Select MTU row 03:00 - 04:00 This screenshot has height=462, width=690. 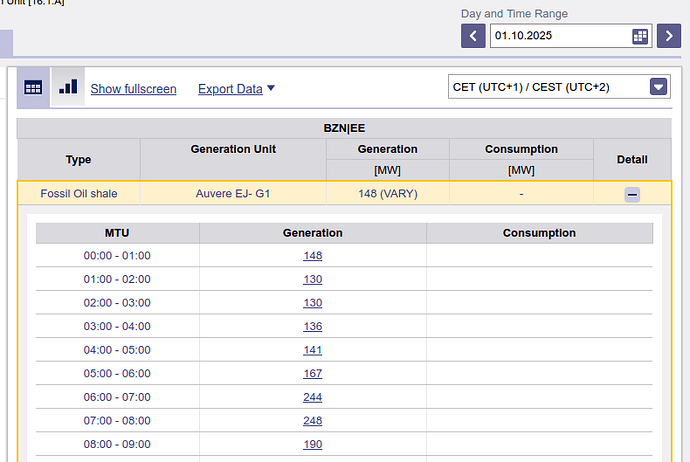coord(344,326)
